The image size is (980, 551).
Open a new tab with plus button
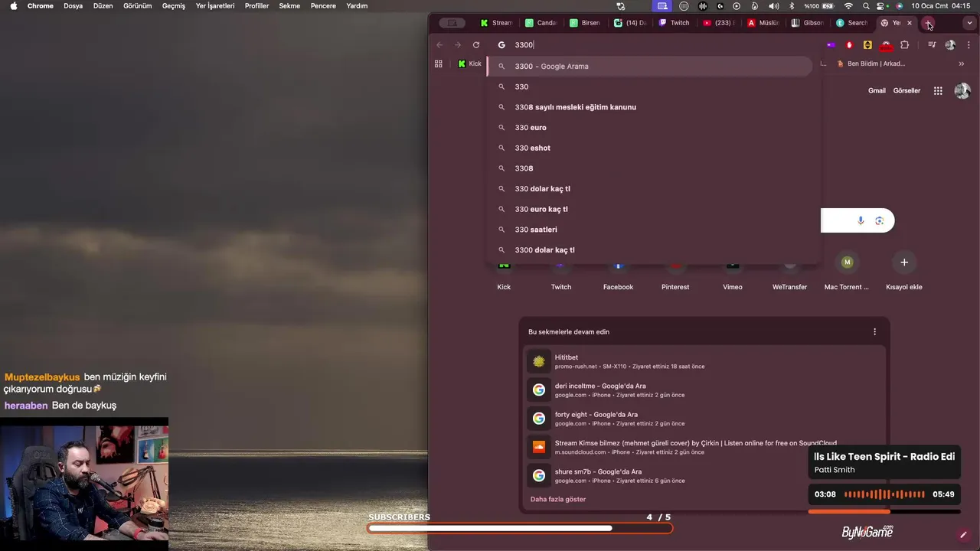(x=928, y=23)
